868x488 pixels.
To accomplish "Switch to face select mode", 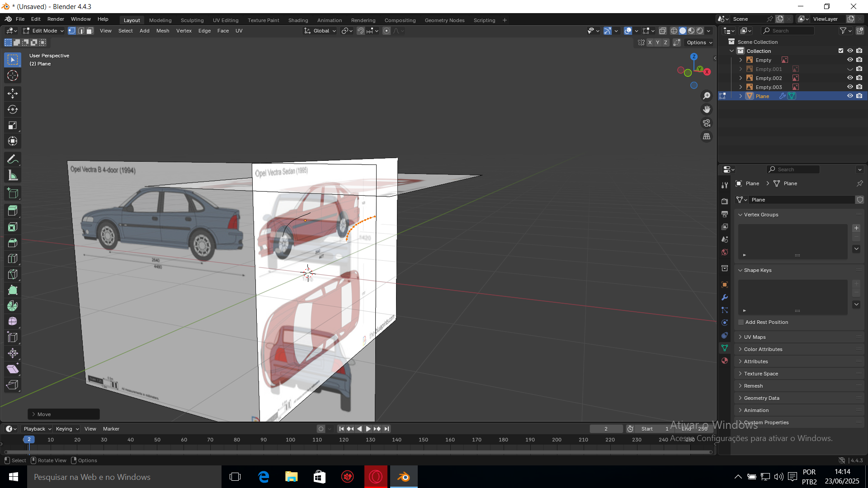I will click(x=90, y=31).
